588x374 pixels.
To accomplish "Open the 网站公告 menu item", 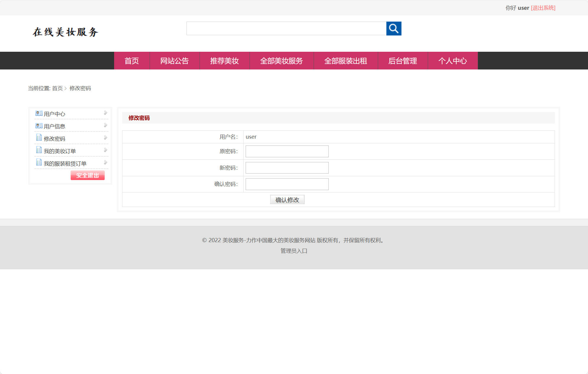I will 175,61.
